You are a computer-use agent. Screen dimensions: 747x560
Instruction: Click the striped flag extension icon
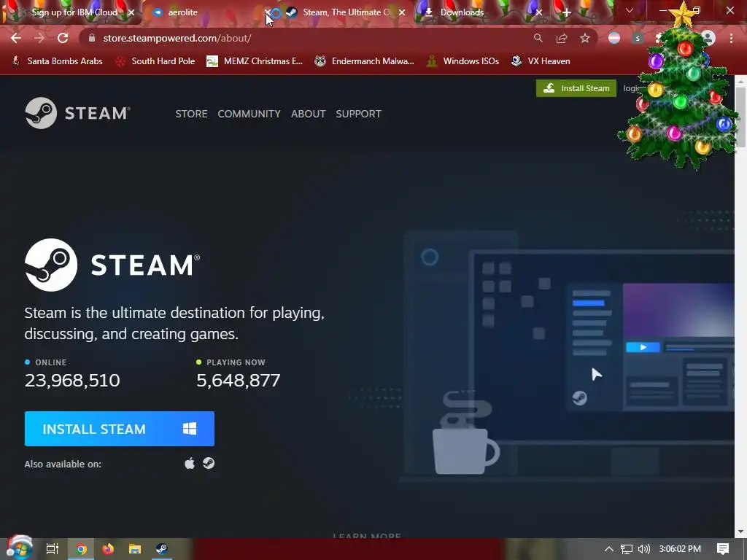tap(614, 38)
